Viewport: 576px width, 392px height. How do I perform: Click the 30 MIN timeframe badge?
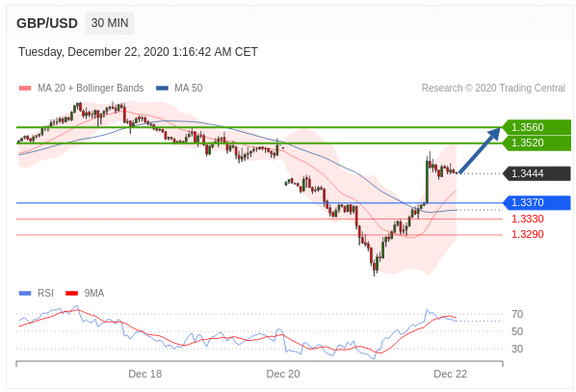(x=110, y=23)
